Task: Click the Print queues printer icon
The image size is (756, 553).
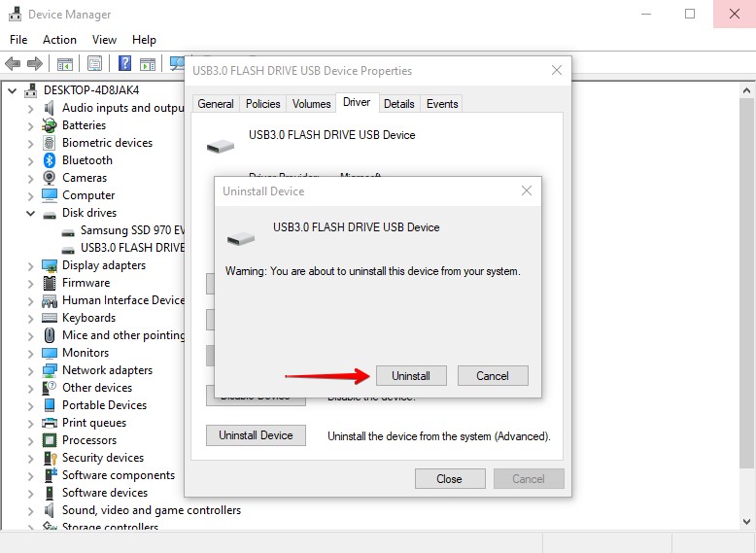Action: [x=50, y=423]
